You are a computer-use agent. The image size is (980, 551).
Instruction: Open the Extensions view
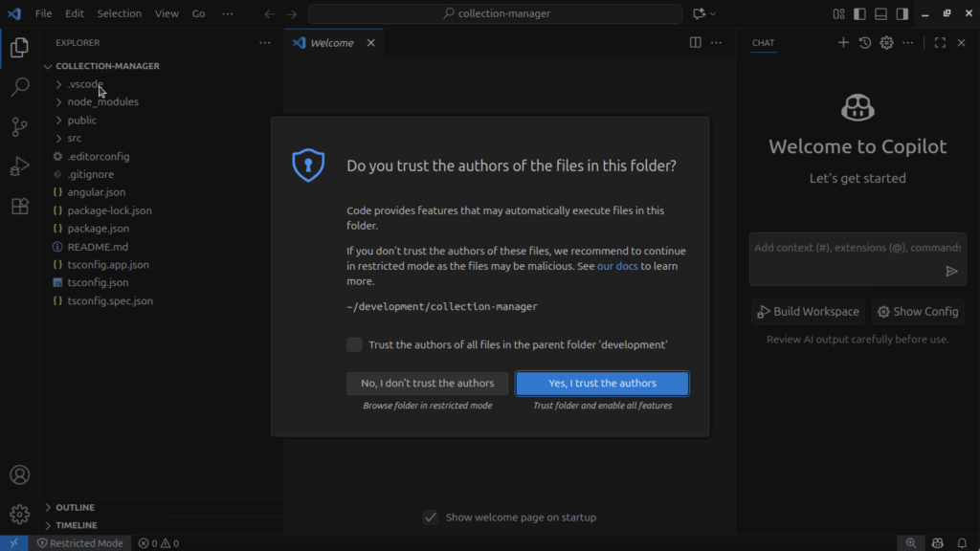19,207
